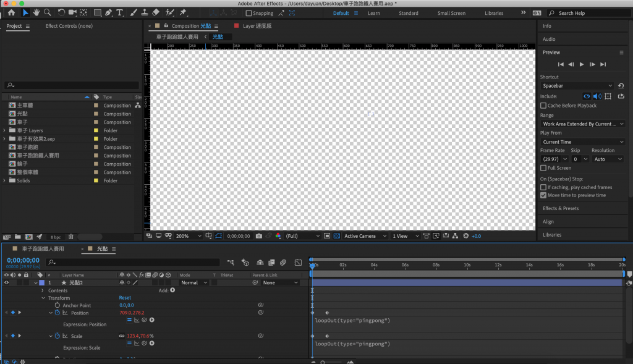Switch to the Learn workspace
This screenshot has width=633, height=364.
(x=374, y=14)
